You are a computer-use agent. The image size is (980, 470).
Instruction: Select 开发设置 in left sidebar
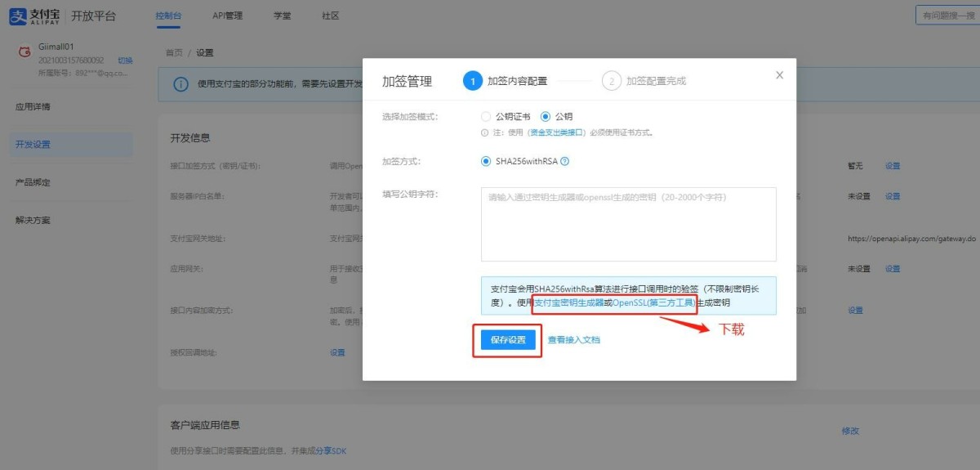(x=71, y=145)
